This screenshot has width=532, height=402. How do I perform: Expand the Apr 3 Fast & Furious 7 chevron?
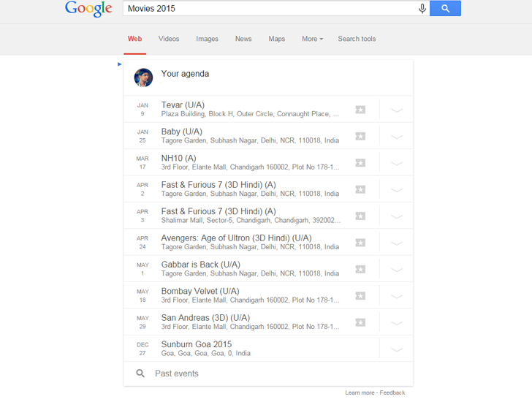[x=397, y=217]
